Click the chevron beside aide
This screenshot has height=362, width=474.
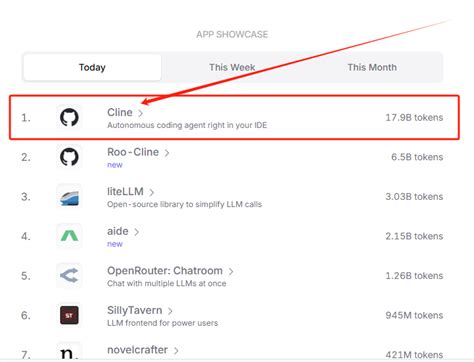[x=136, y=232]
